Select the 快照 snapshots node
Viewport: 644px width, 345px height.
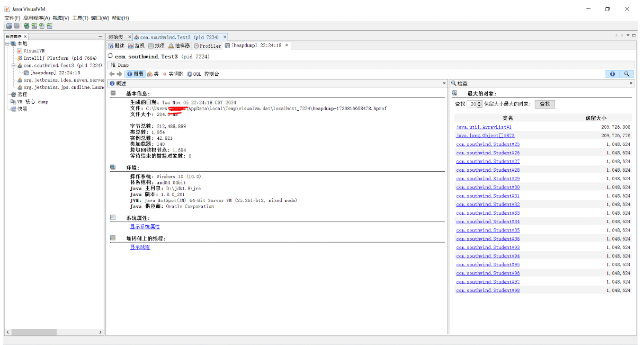[19, 109]
